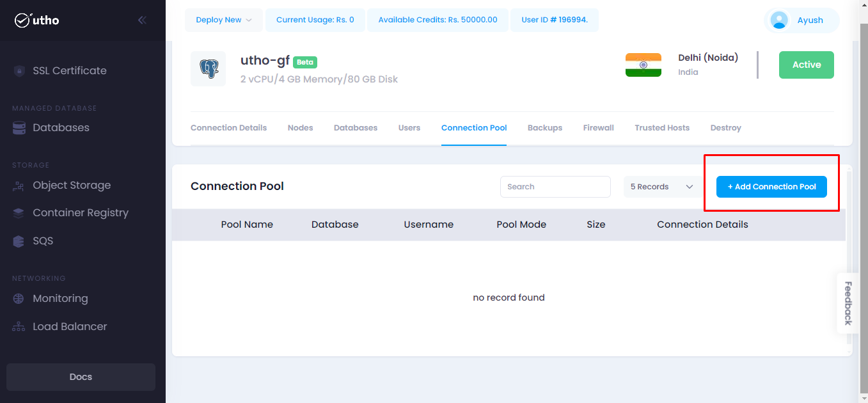868x403 pixels.
Task: Open the Users tab
Action: coord(409,128)
